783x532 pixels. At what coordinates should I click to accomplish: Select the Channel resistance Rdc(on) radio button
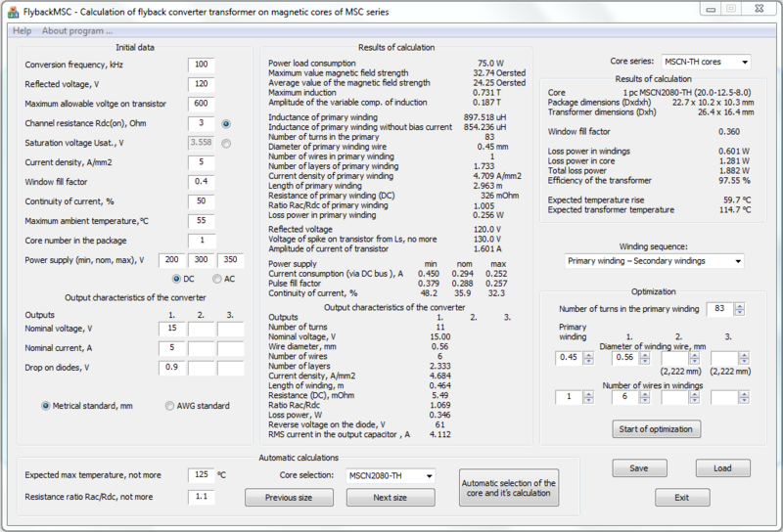(x=226, y=124)
